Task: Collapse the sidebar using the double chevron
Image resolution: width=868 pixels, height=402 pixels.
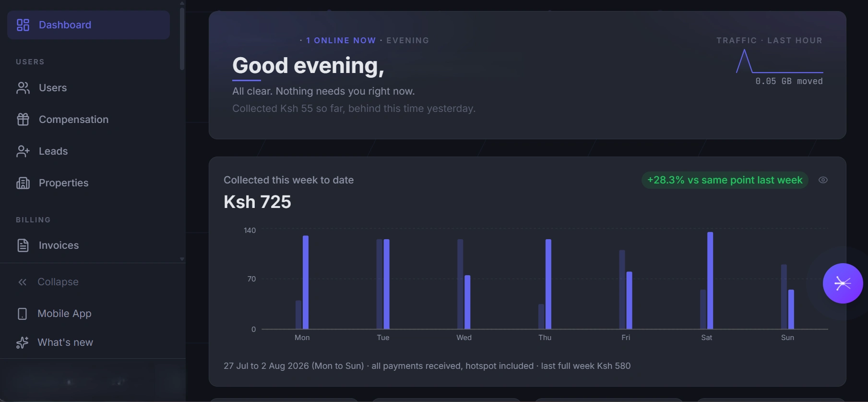Action: pyautogui.click(x=22, y=282)
